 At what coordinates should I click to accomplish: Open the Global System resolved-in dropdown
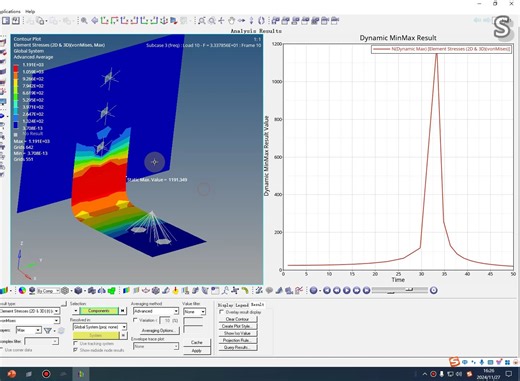click(100, 327)
